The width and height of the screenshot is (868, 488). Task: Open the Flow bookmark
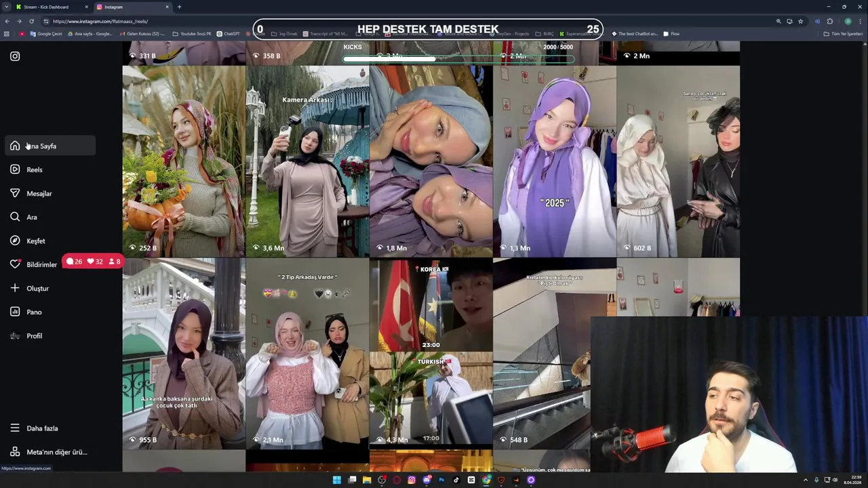(x=671, y=34)
